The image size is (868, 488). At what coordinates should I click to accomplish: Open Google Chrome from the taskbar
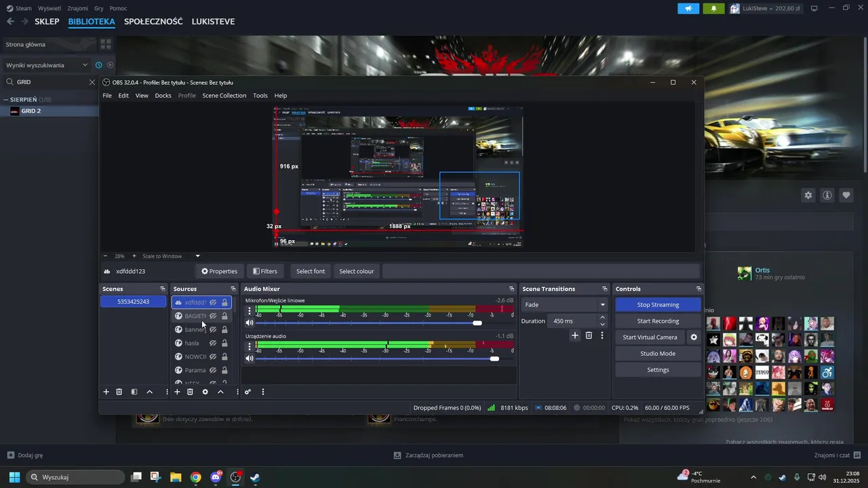(x=196, y=477)
